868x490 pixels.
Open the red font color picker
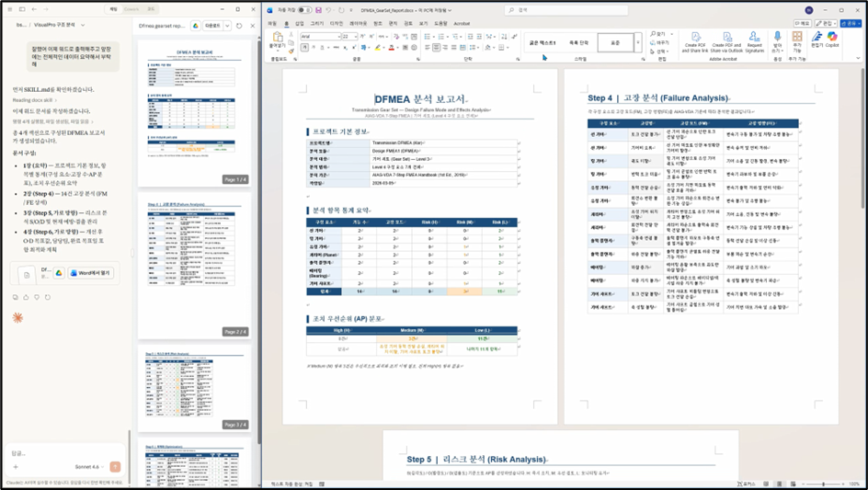coord(397,47)
